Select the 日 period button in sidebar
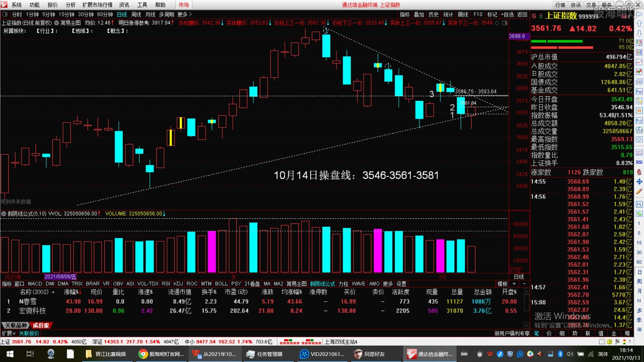The height and width of the screenshot is (362, 644). tap(639, 272)
